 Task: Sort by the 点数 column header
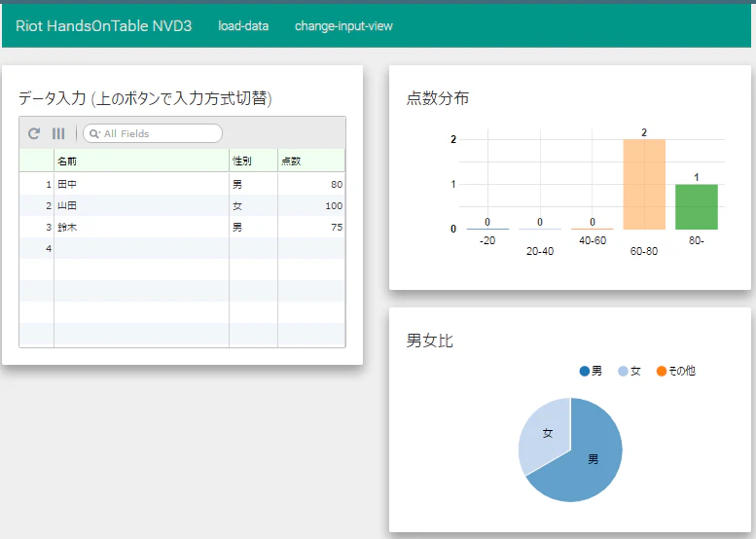311,161
